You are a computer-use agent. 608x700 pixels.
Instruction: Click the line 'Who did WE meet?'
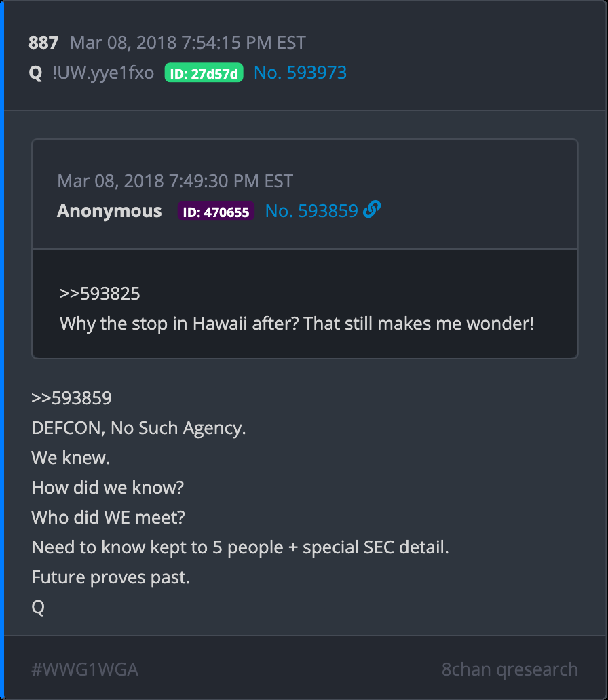[108, 518]
